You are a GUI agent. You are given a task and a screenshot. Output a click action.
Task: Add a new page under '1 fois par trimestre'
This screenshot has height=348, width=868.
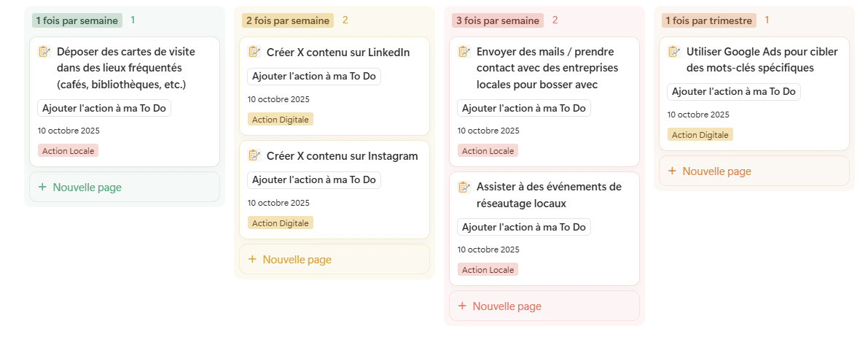(716, 171)
